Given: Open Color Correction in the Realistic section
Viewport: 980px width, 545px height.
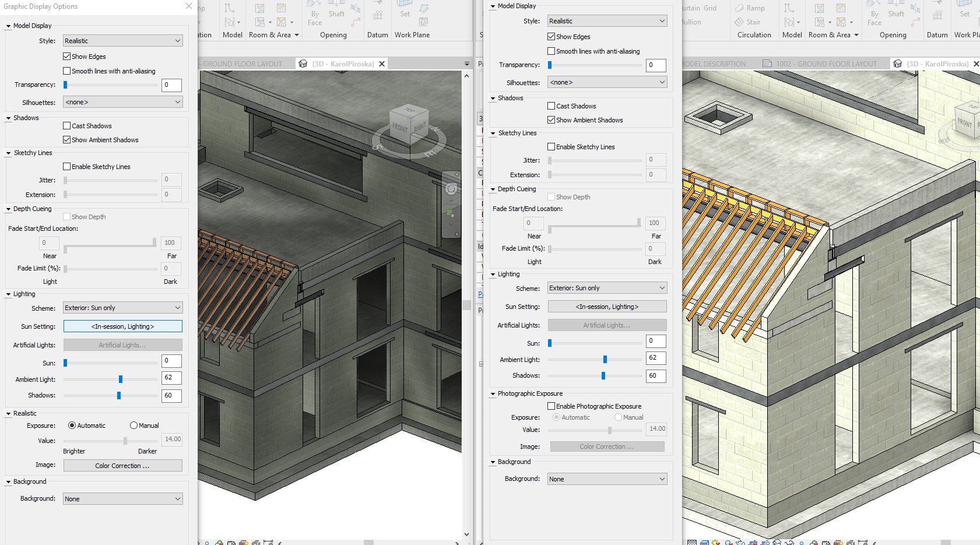Looking at the screenshot, I should 122,466.
